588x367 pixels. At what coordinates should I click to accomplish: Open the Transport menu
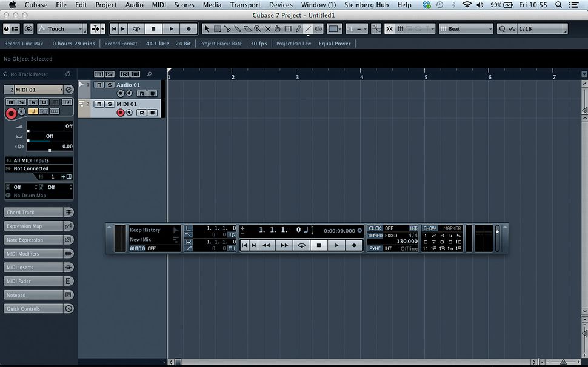tap(245, 5)
